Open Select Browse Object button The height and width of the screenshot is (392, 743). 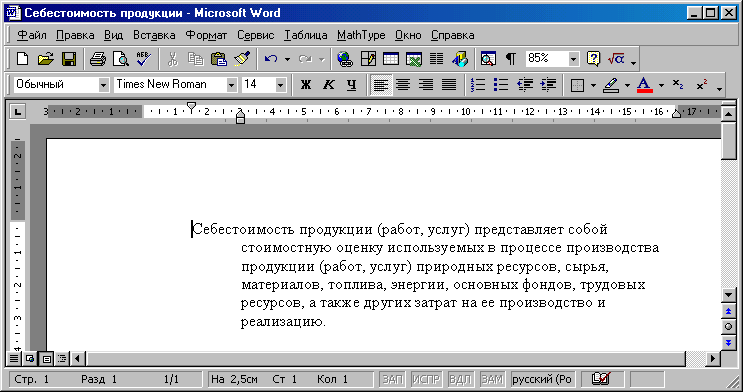tap(728, 327)
